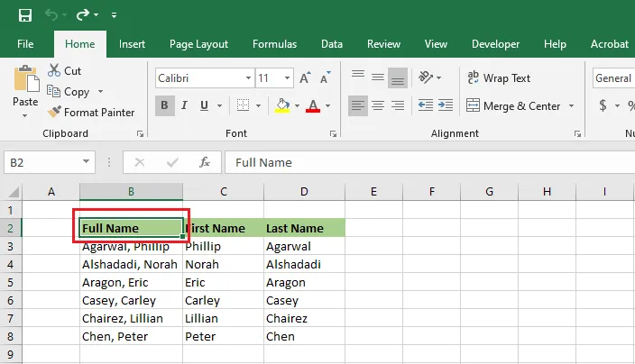Expand the Borders options arrow
635x364 pixels.
(258, 106)
